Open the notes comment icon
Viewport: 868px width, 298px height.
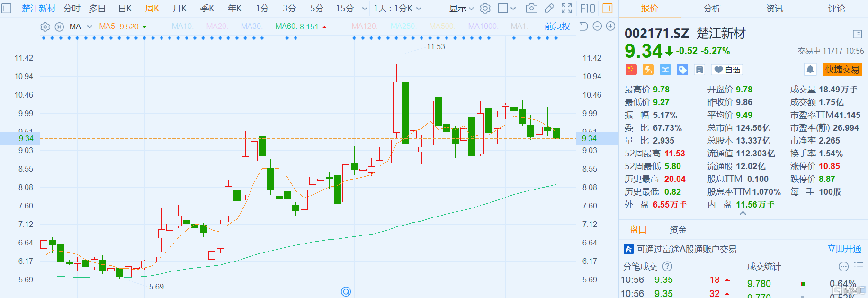pos(699,70)
